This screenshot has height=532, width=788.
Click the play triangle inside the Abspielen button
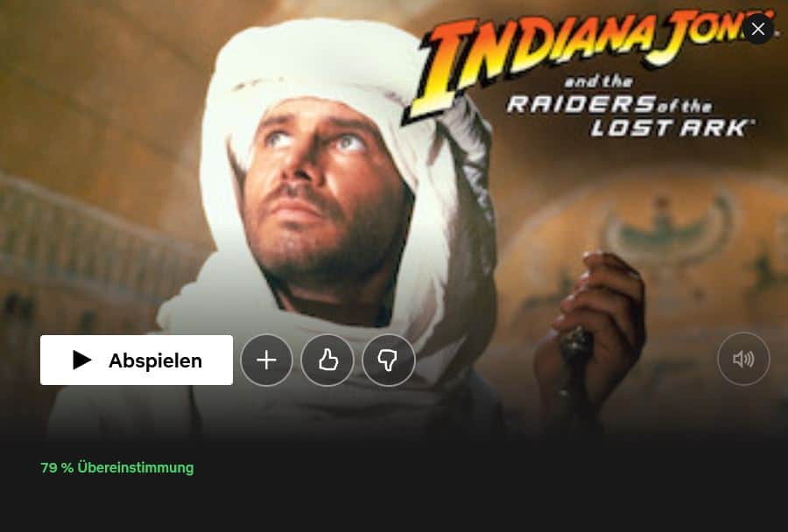pyautogui.click(x=82, y=360)
